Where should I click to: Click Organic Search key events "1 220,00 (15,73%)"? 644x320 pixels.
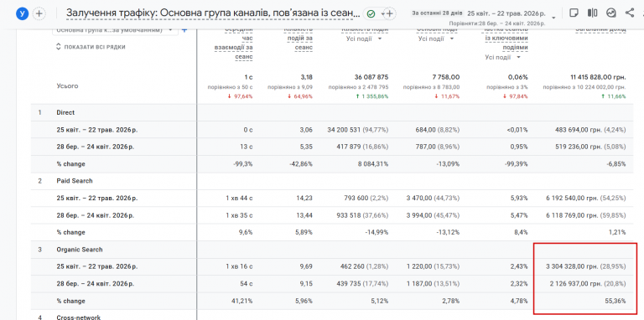pos(434,266)
